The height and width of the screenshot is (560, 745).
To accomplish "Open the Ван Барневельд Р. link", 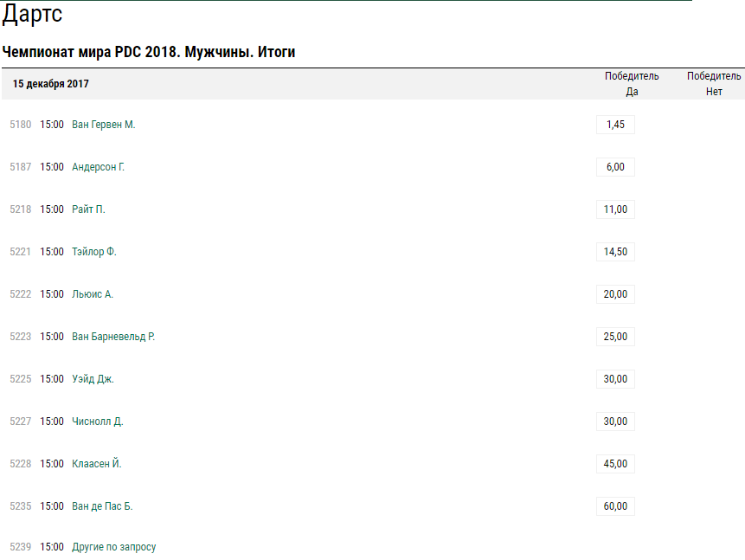I will point(113,337).
